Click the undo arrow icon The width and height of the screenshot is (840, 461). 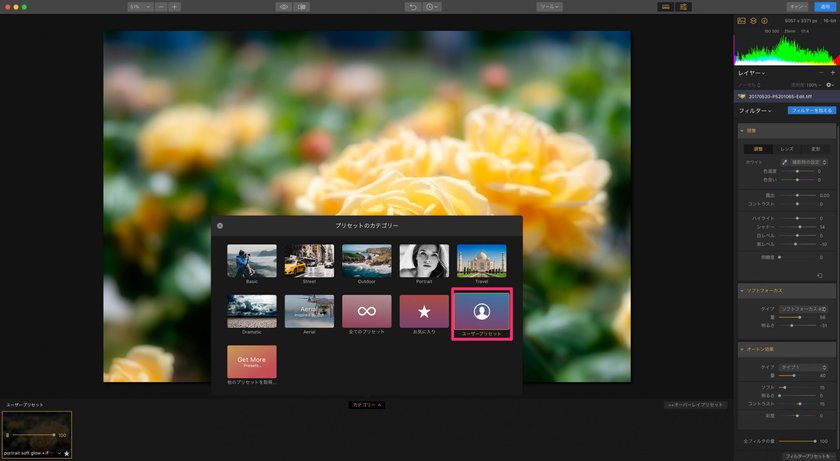[x=412, y=7]
